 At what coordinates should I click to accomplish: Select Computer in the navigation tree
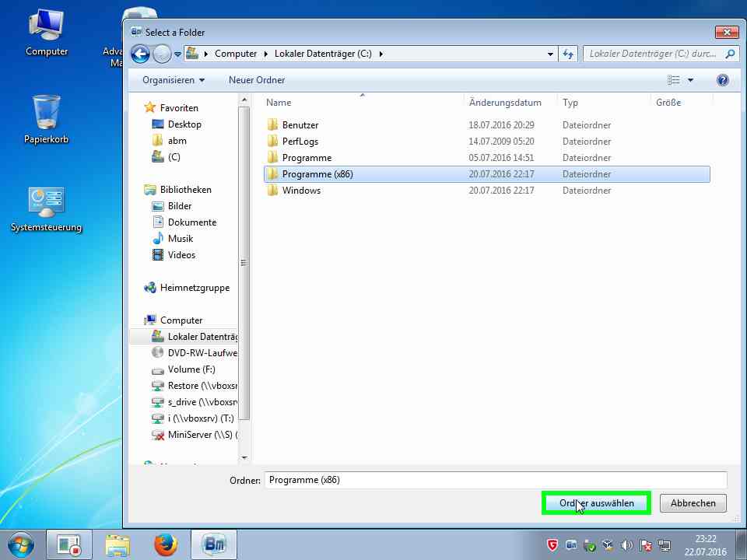pos(181,320)
